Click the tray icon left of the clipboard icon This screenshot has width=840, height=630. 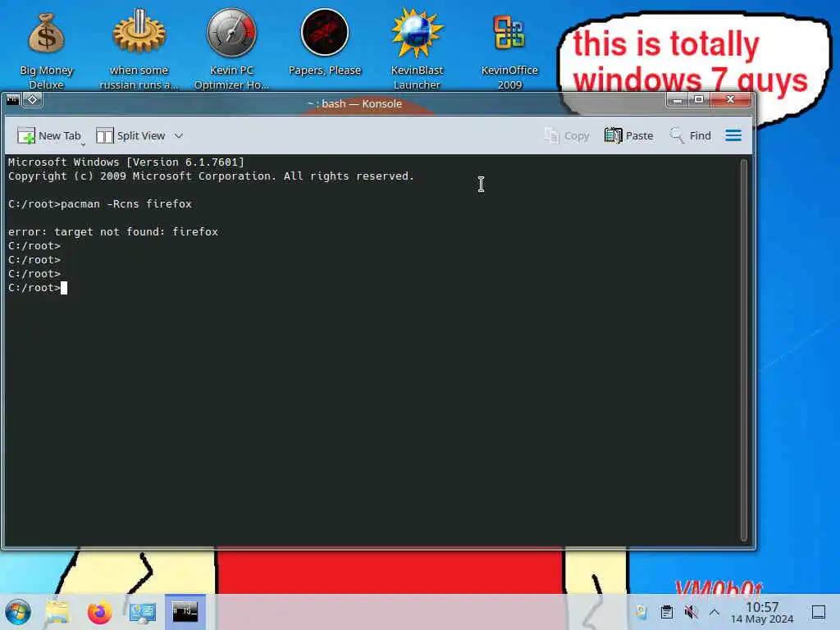pos(641,612)
